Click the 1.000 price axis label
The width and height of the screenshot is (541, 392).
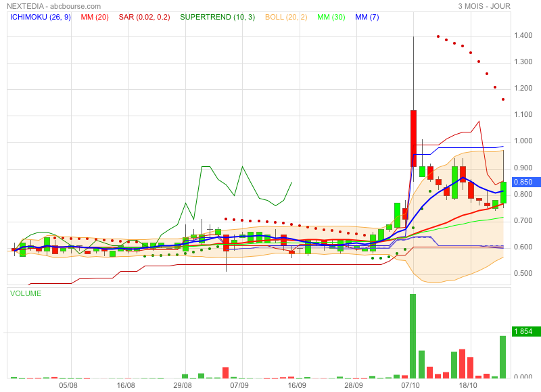coord(523,141)
